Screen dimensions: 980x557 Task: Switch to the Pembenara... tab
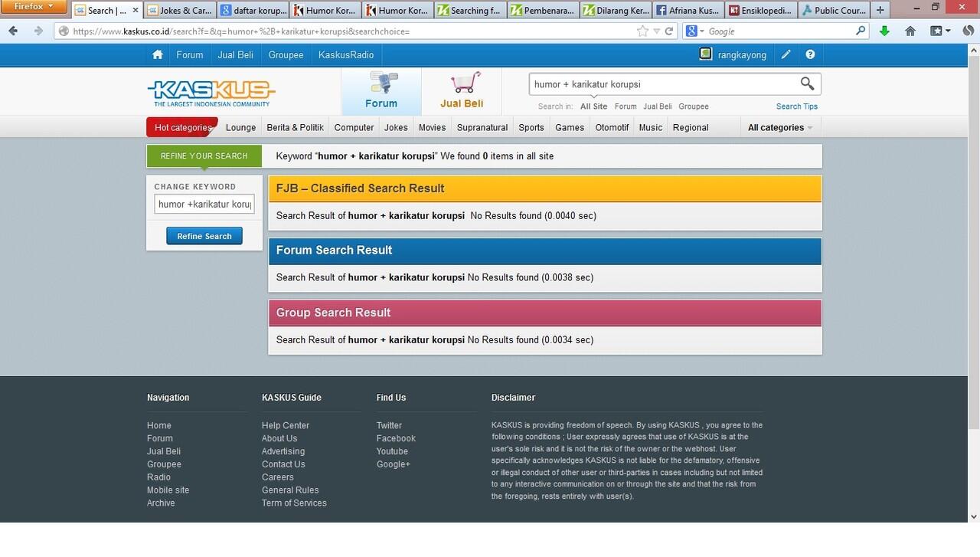pos(544,10)
